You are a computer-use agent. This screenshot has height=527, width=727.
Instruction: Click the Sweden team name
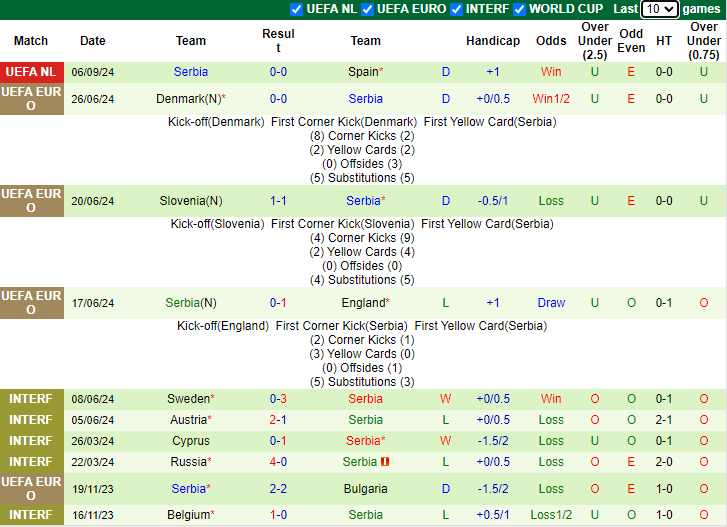(187, 399)
